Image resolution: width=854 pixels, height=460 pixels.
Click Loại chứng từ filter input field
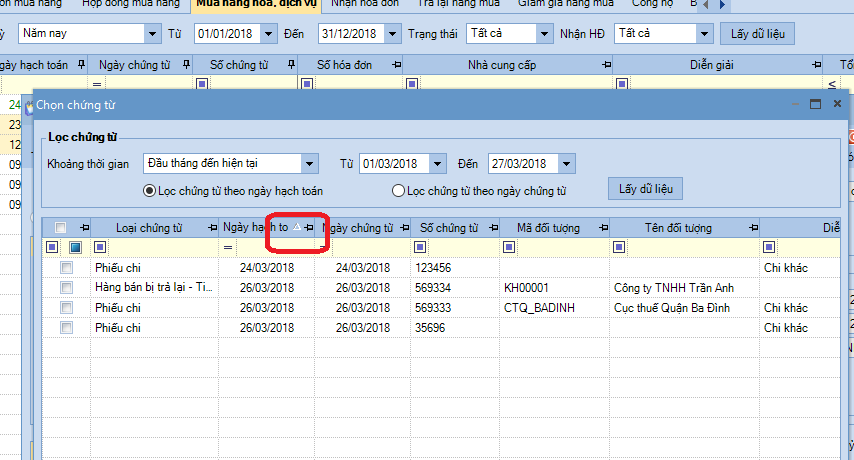pos(162,248)
